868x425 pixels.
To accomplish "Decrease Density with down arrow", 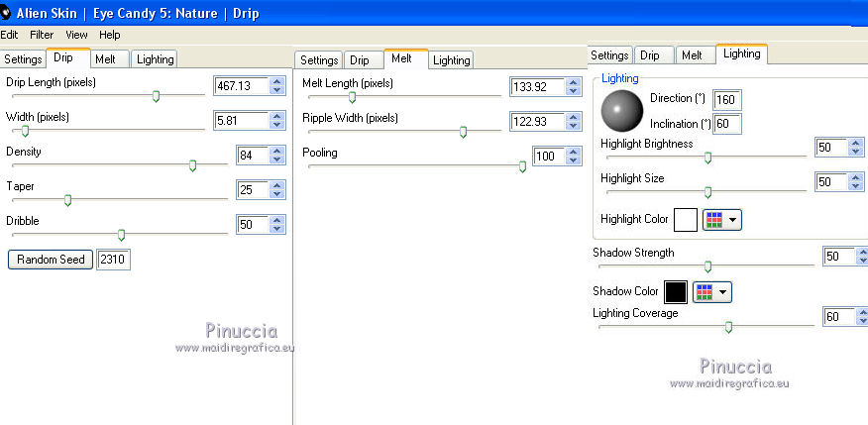I will click(276, 159).
